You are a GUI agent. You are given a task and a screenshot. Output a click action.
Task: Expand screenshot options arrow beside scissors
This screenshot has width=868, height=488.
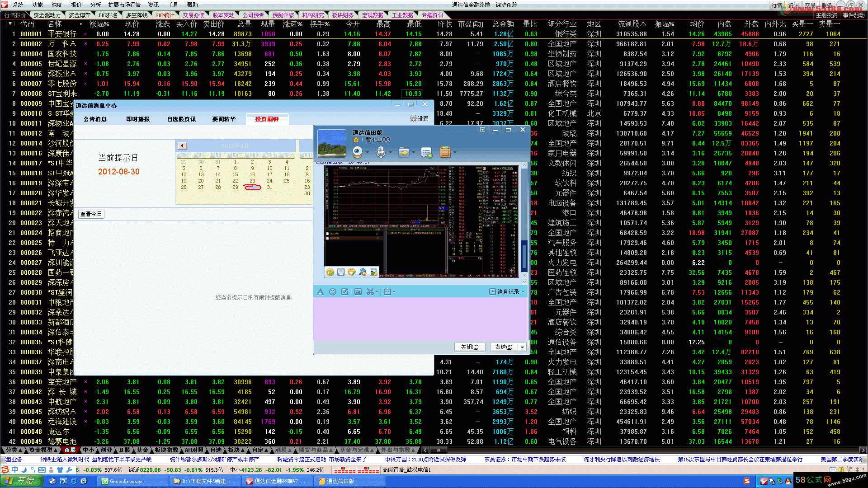tap(377, 292)
